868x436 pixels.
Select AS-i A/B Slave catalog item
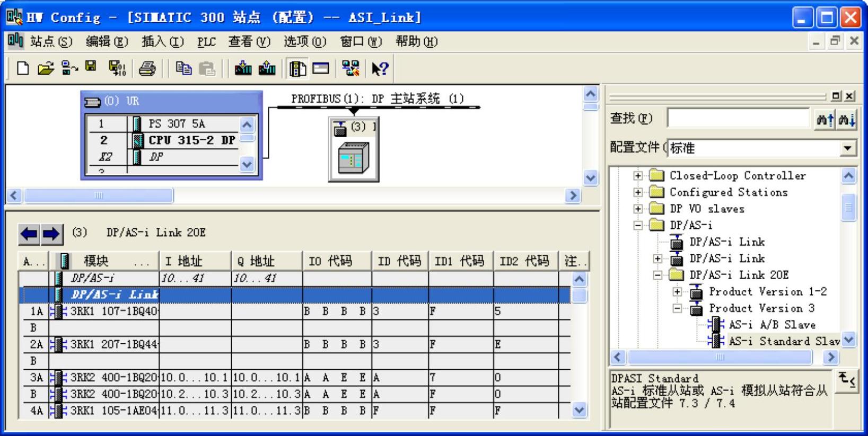coord(771,325)
